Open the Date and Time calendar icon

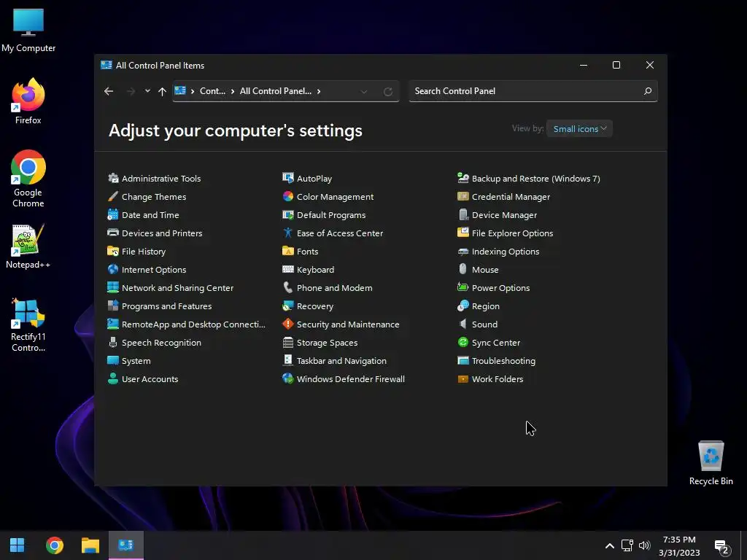click(x=113, y=215)
